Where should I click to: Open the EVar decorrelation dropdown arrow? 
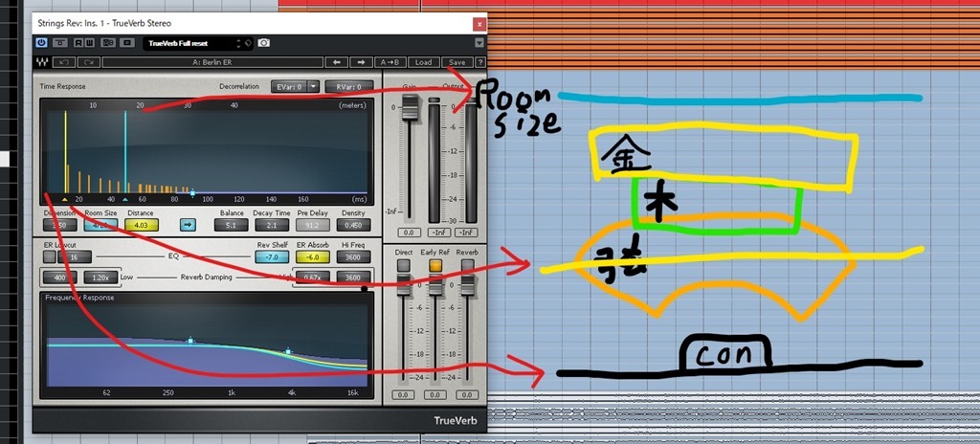point(313,87)
